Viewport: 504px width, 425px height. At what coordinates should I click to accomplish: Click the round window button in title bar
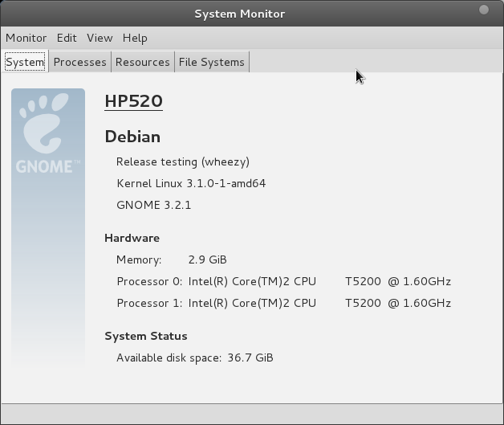coord(484,10)
